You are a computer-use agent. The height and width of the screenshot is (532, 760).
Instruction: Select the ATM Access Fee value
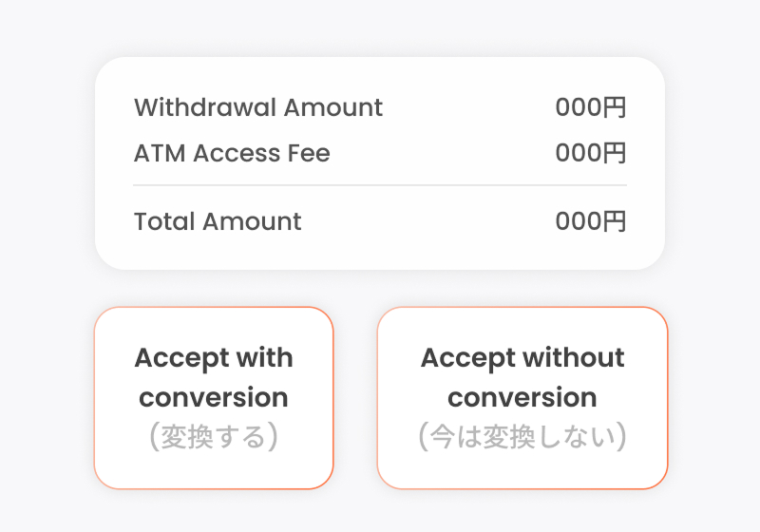click(590, 153)
